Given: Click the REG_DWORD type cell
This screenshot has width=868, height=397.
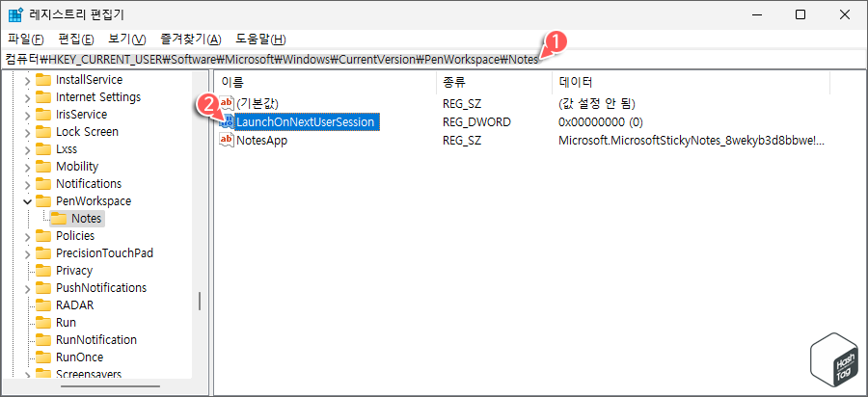Looking at the screenshot, I should pos(476,122).
